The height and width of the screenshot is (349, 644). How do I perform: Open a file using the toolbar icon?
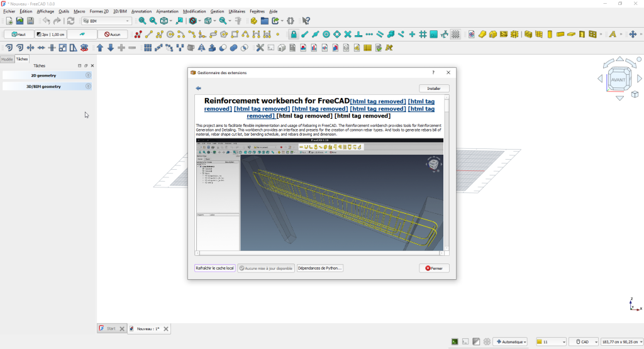click(x=19, y=21)
